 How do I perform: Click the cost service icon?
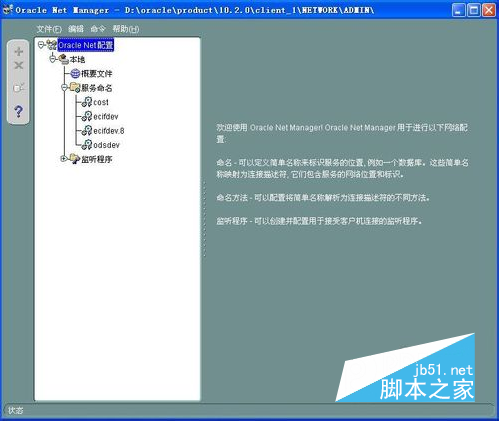(x=87, y=102)
